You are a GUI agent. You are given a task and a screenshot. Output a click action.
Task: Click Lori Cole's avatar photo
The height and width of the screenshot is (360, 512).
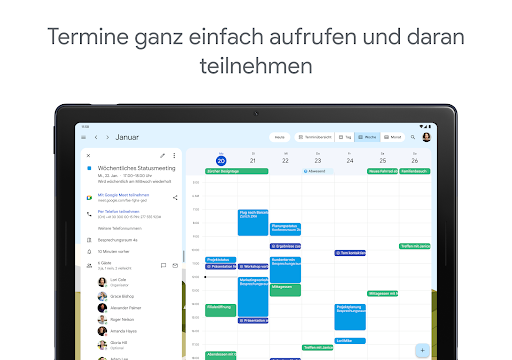[102, 282]
